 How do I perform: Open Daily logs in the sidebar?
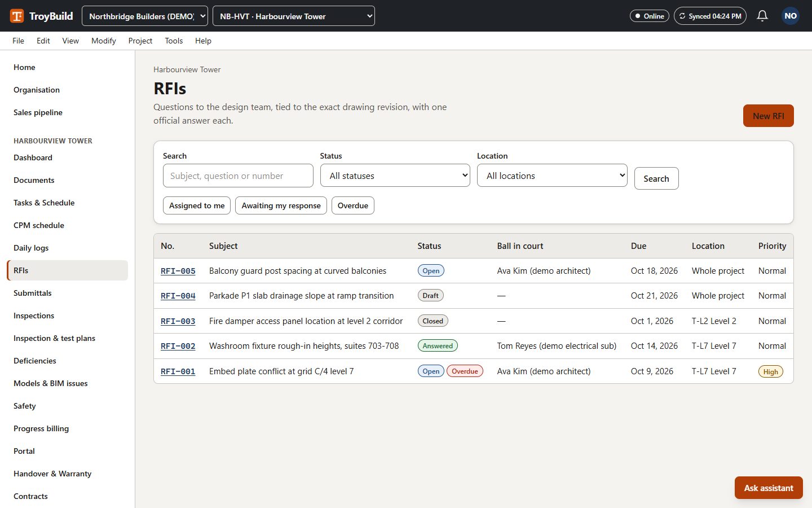tap(68, 248)
